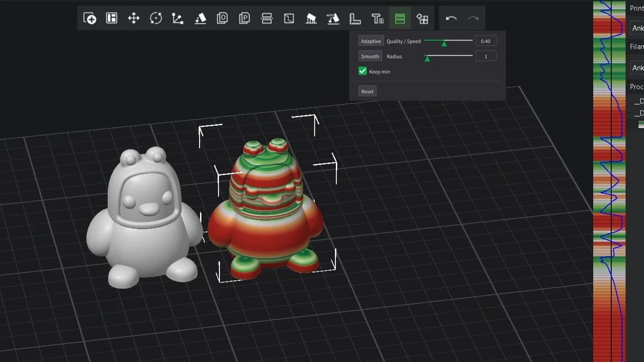Select the Arrange layout icon

click(112, 19)
